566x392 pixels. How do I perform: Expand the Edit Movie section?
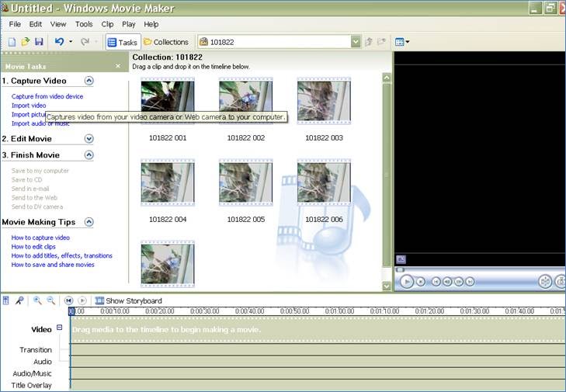click(89, 139)
